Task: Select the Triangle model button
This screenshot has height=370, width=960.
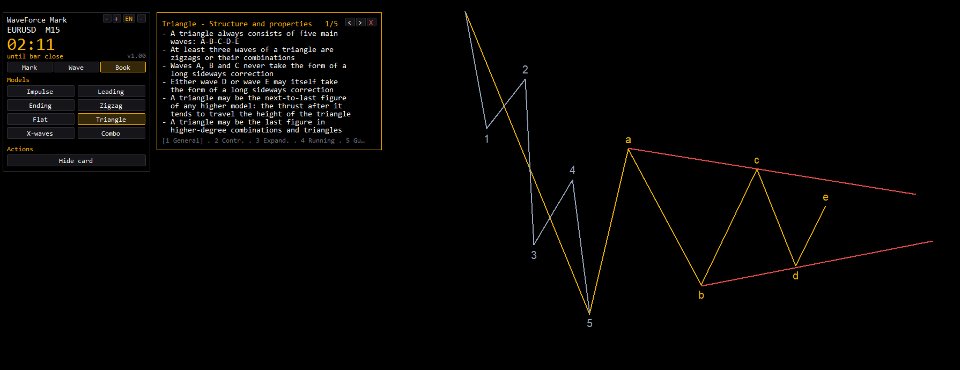Action: tap(111, 119)
